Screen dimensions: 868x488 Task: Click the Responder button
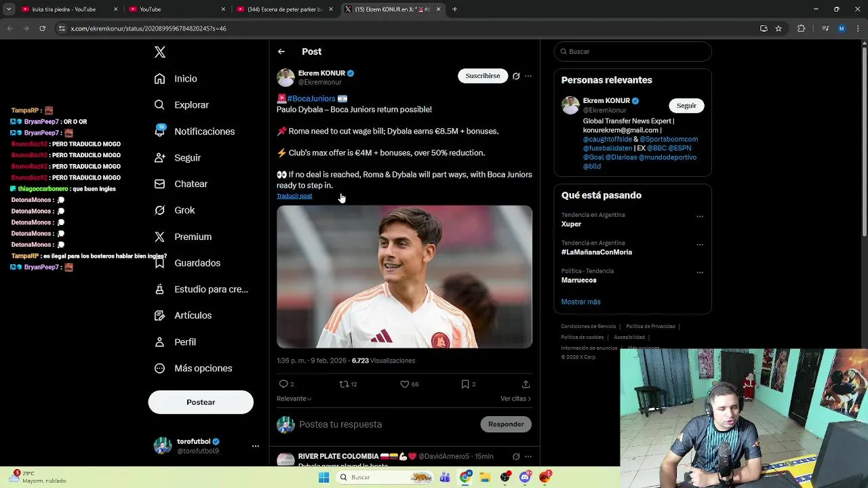pyautogui.click(x=506, y=424)
